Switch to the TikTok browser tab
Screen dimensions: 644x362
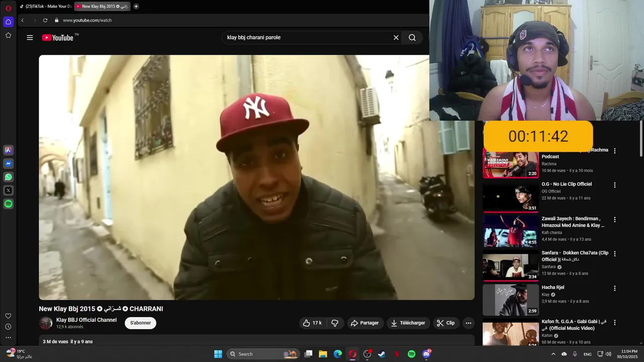click(x=45, y=7)
